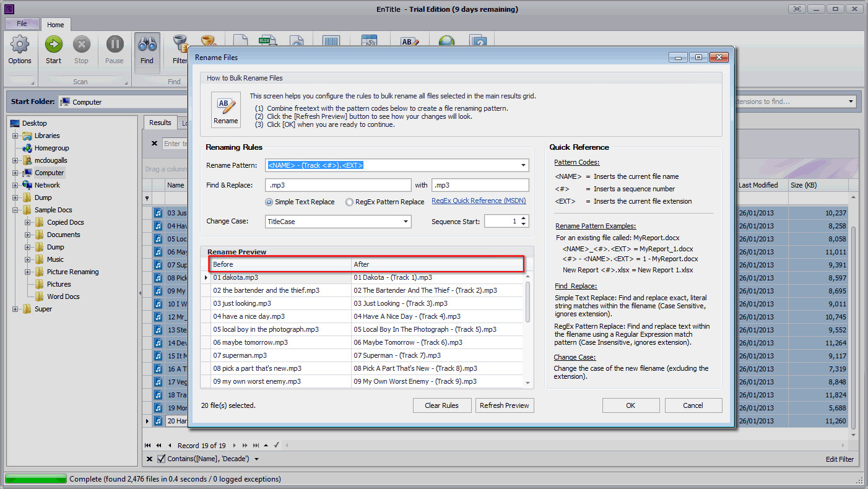The width and height of the screenshot is (868, 489).
Task: Increase the Sequence Start value
Action: (x=524, y=218)
